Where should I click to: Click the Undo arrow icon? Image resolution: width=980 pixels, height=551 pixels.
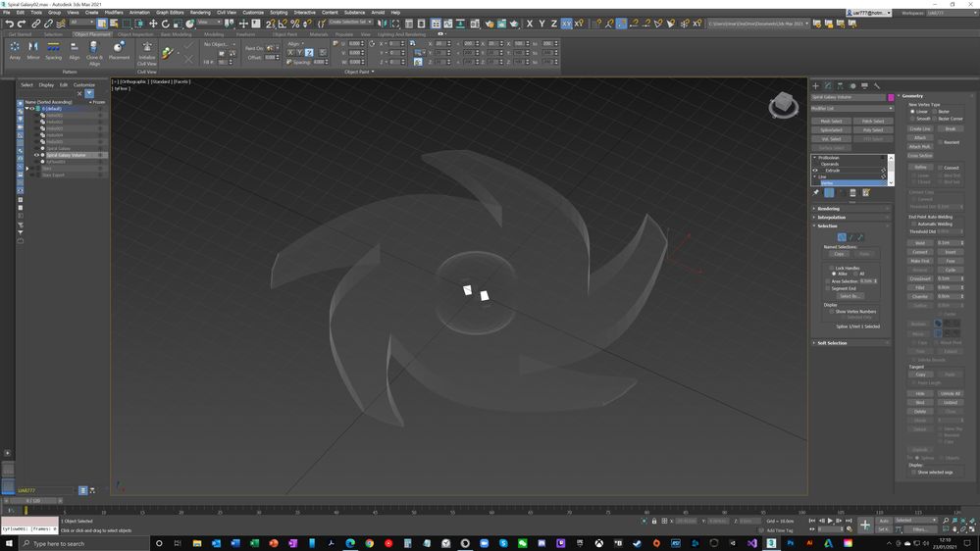(10, 24)
